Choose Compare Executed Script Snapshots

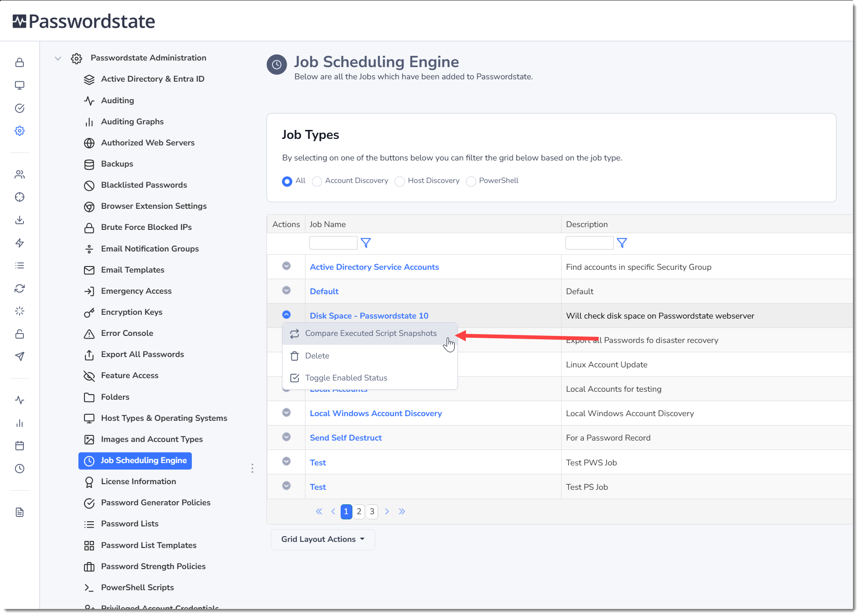coord(370,334)
